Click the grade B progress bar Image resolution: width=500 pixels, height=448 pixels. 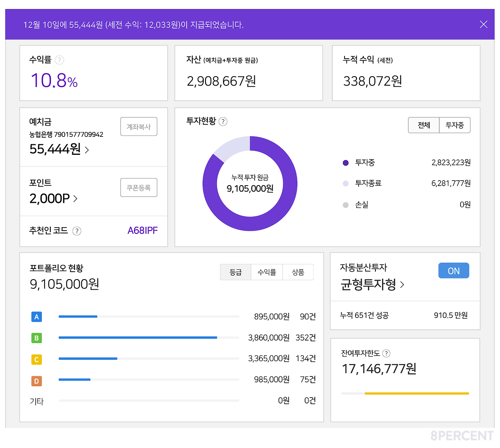[149, 337]
